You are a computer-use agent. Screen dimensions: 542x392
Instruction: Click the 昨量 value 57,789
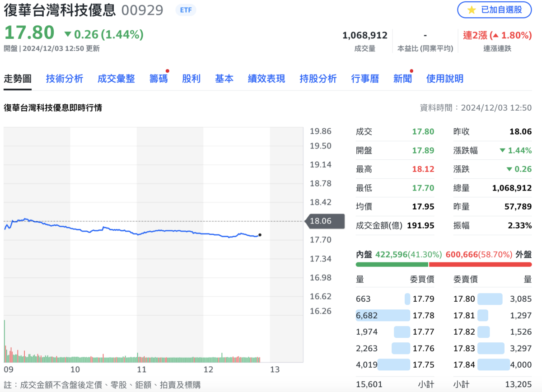coord(518,206)
